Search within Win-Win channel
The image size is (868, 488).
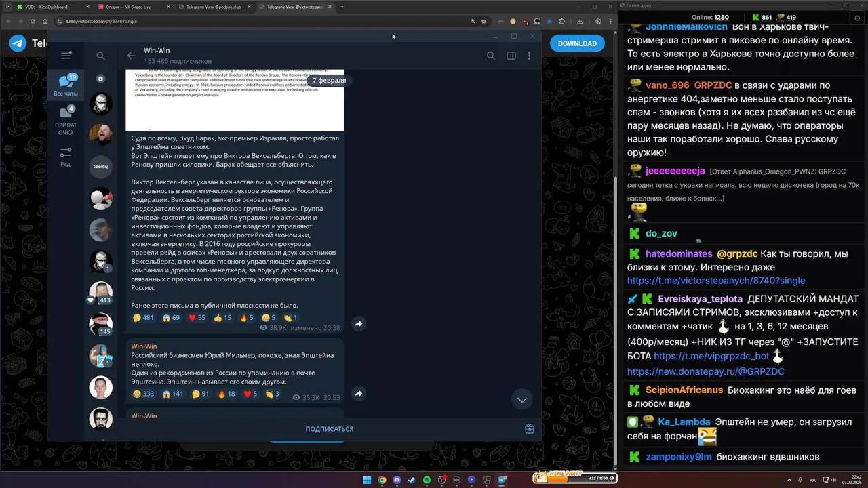[491, 56]
